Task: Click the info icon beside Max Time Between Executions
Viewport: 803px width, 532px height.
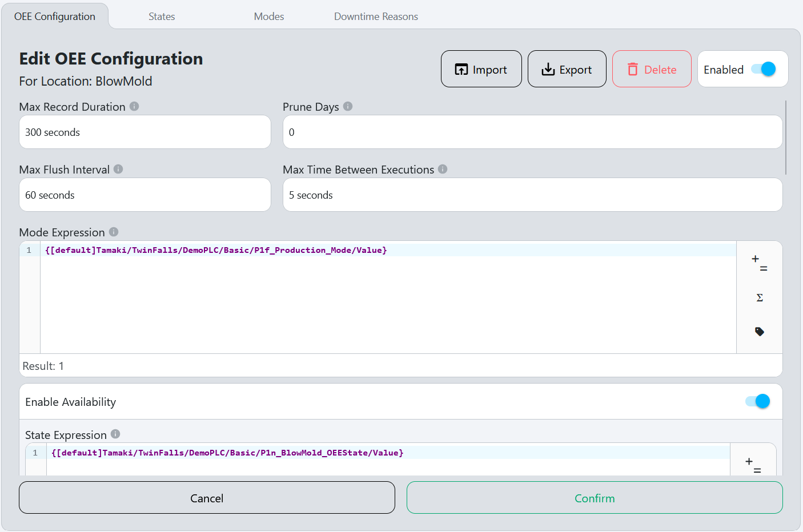Action: tap(443, 169)
